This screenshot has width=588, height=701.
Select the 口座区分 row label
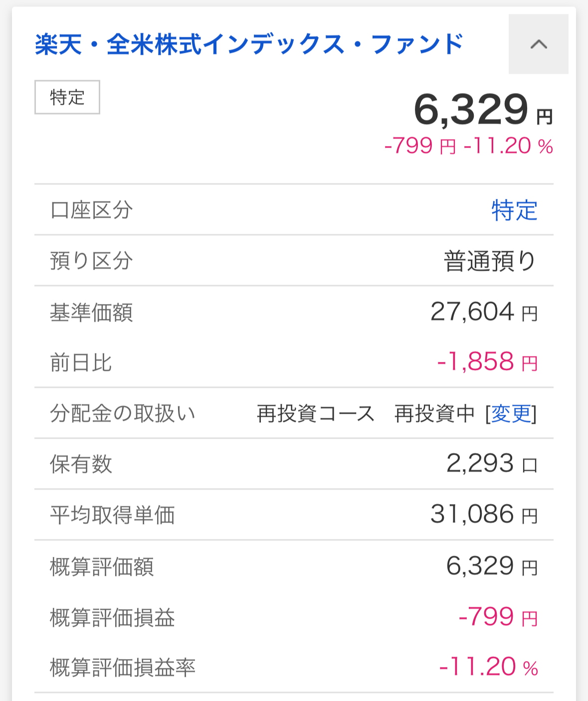click(91, 210)
